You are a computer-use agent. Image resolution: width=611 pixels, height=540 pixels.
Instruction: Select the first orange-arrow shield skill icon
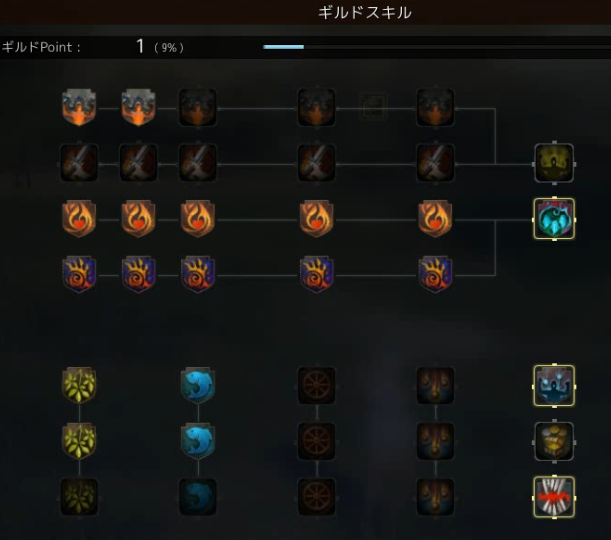click(79, 108)
